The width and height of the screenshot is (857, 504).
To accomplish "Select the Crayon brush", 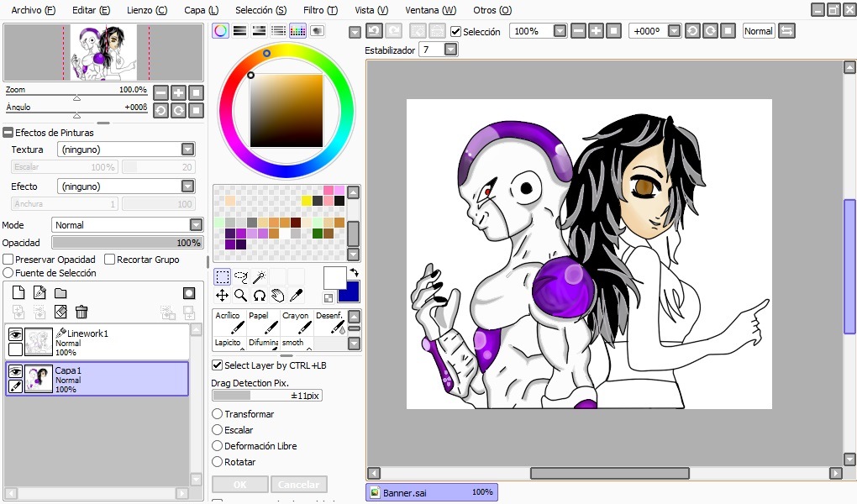I will (297, 323).
